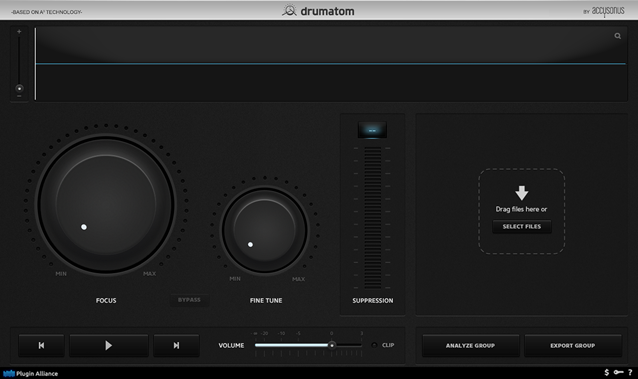638x379 pixels.
Task: Click the FOCUS label text
Action: pos(106,300)
